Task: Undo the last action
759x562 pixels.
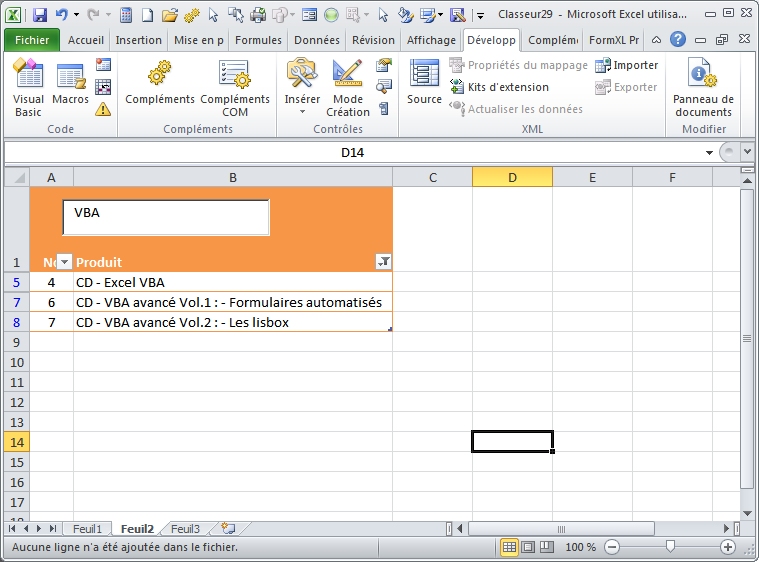Action: click(61, 15)
